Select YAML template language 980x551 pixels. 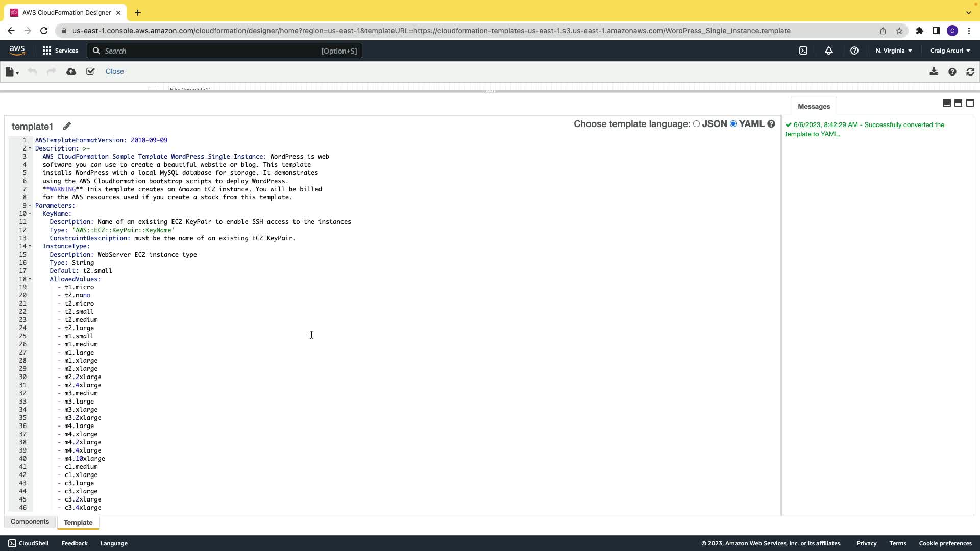[733, 124]
